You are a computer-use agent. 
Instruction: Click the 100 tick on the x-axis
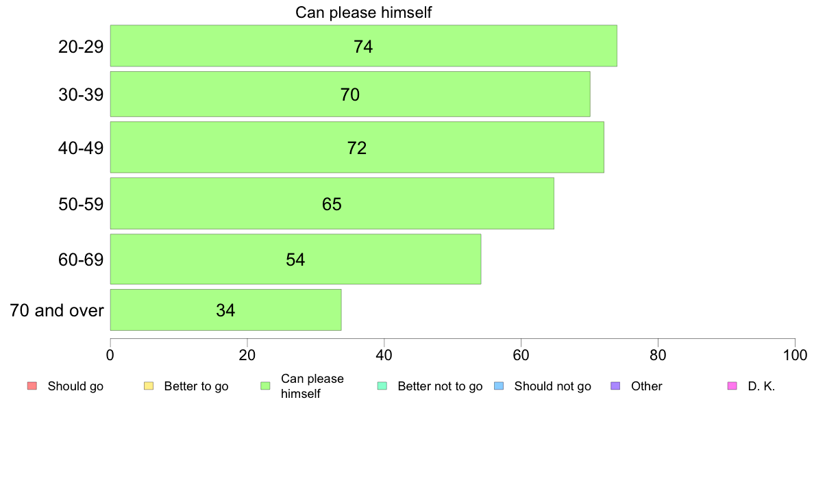795,355
